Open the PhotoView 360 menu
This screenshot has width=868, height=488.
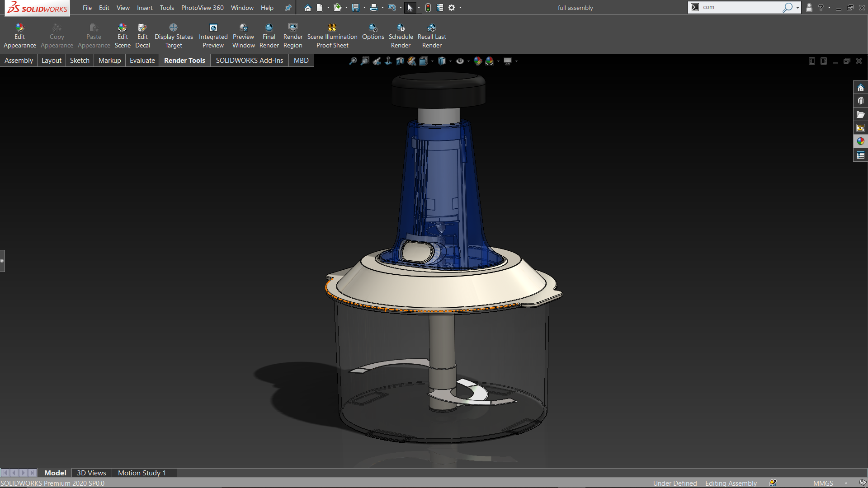click(202, 8)
